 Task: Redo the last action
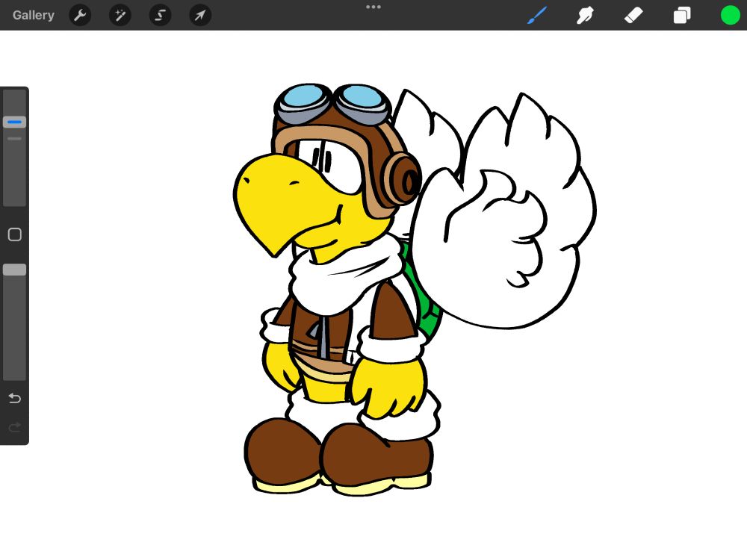[x=15, y=427]
